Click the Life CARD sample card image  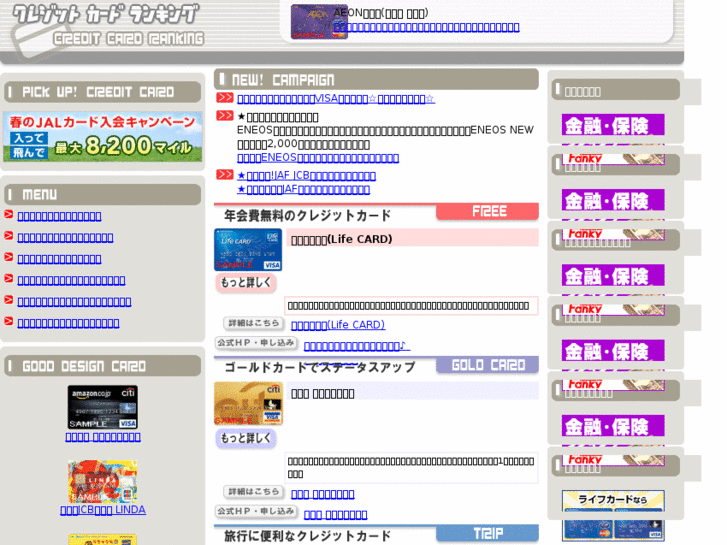248,250
